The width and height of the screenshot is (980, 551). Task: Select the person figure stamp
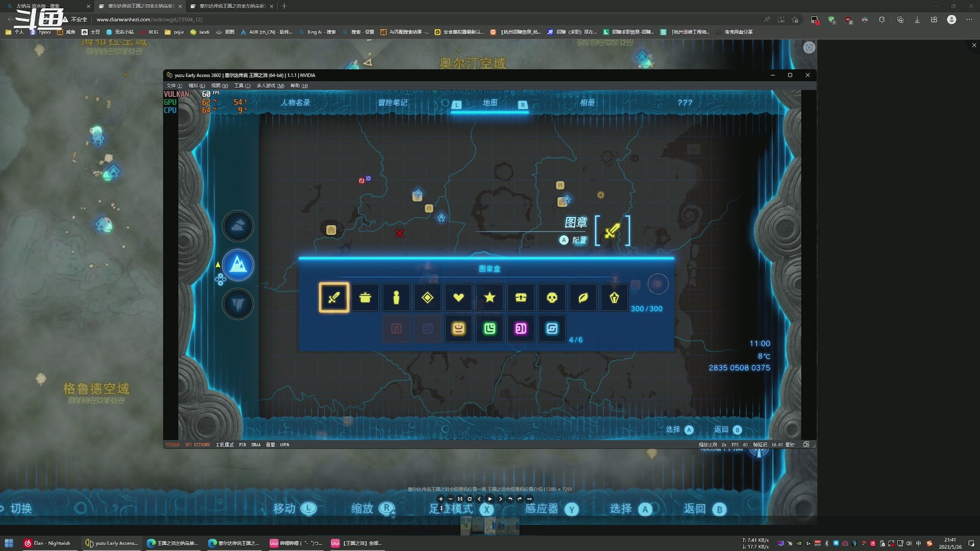(397, 297)
